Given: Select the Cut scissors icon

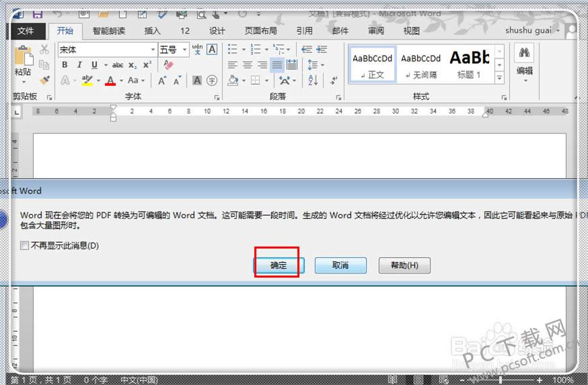Looking at the screenshot, I should click(44, 49).
